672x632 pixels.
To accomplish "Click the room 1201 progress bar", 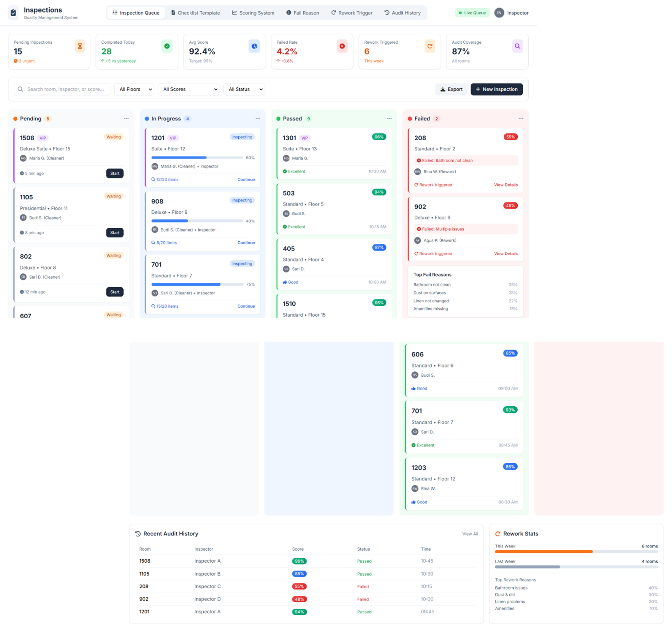I will (x=197, y=158).
